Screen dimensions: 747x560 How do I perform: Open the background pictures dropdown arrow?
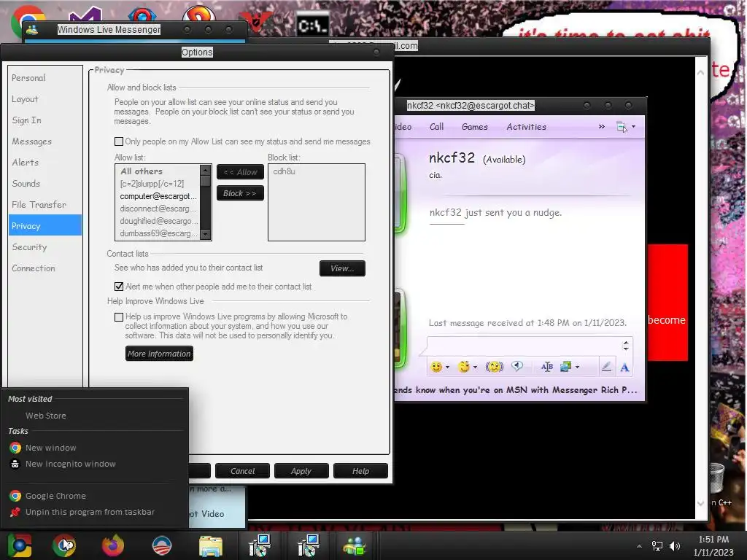click(x=578, y=367)
